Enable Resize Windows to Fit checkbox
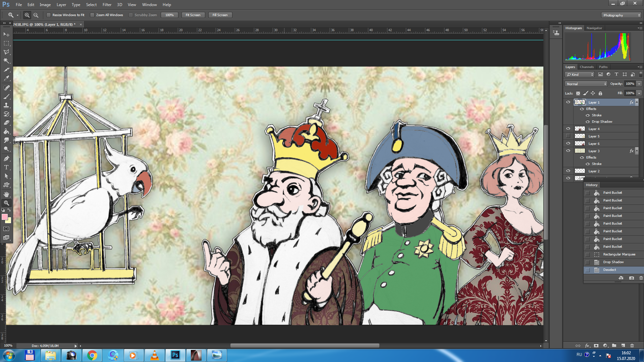 (49, 15)
